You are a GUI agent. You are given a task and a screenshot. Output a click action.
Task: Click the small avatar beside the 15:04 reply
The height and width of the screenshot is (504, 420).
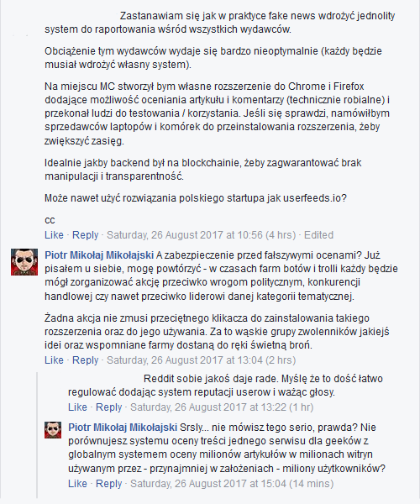53,430
